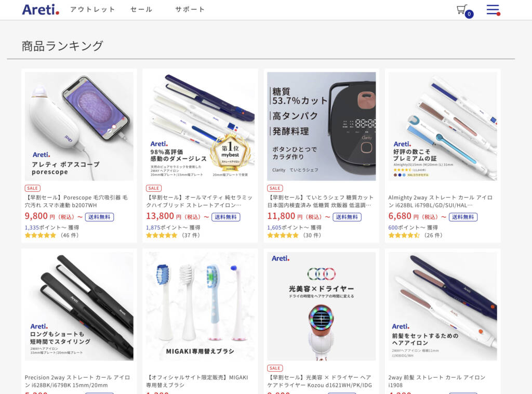Open the セール menu item

[141, 9]
